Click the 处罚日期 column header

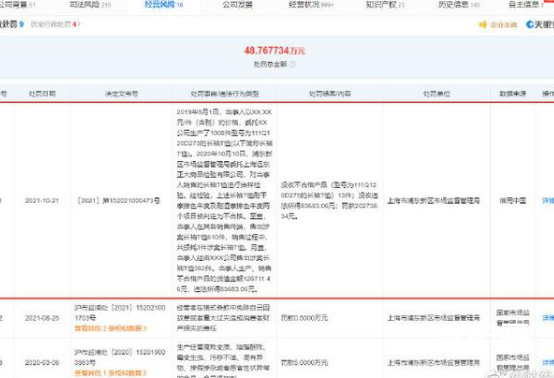42,94
